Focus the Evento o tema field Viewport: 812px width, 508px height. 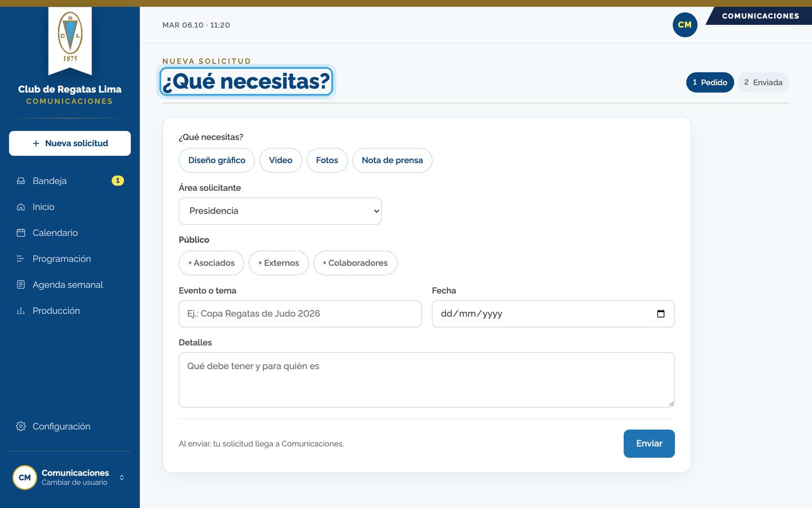pyautogui.click(x=300, y=314)
